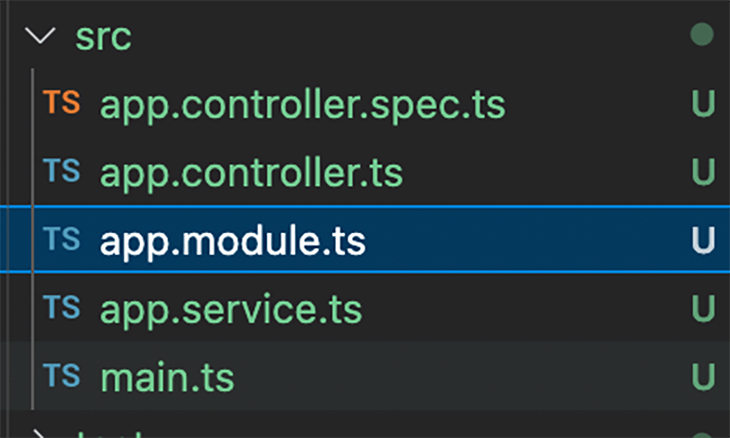Click the U badge on main.ts row

click(x=703, y=377)
